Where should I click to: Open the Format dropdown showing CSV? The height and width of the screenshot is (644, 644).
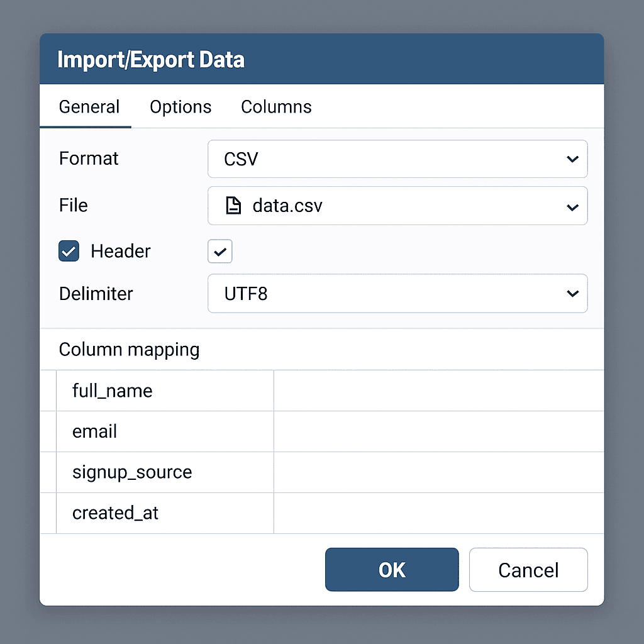coord(397,158)
